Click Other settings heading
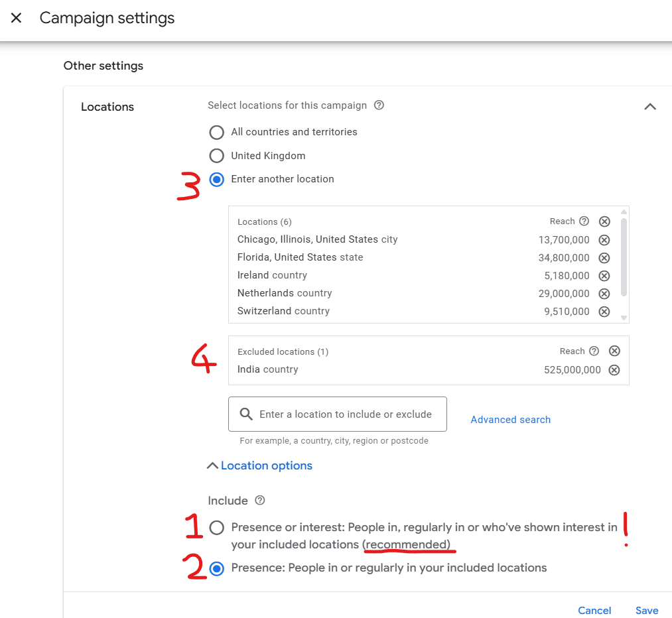This screenshot has height=618, width=672. 103,66
